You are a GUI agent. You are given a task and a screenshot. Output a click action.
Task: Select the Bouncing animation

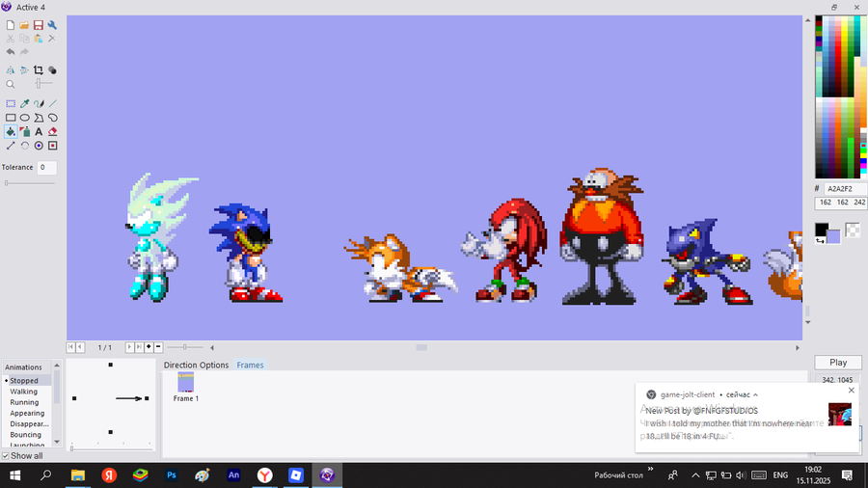[x=25, y=435]
